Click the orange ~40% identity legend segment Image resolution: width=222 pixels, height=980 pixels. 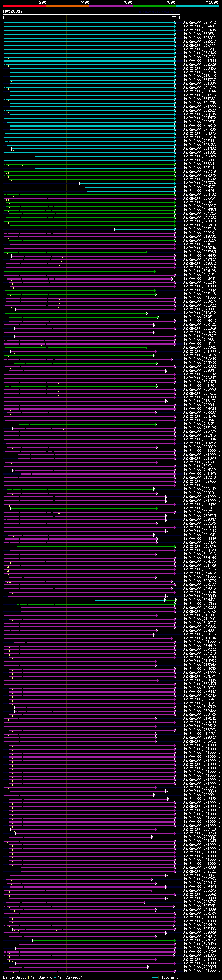pos(68,6)
